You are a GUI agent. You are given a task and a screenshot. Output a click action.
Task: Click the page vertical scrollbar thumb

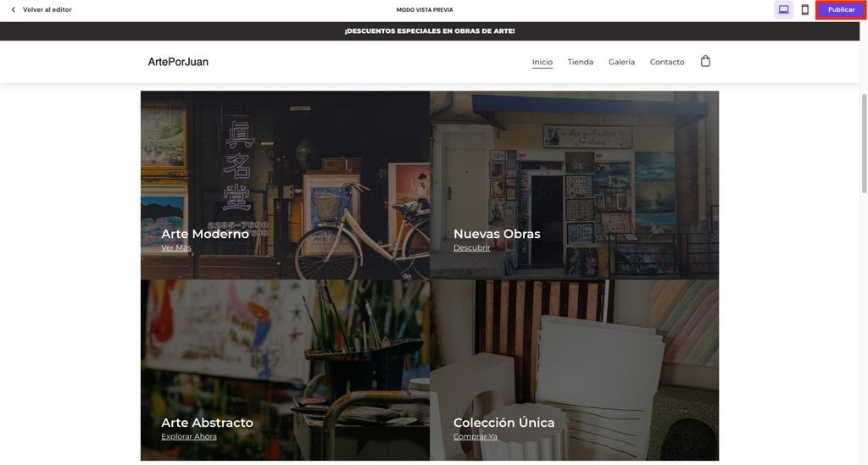point(864,143)
